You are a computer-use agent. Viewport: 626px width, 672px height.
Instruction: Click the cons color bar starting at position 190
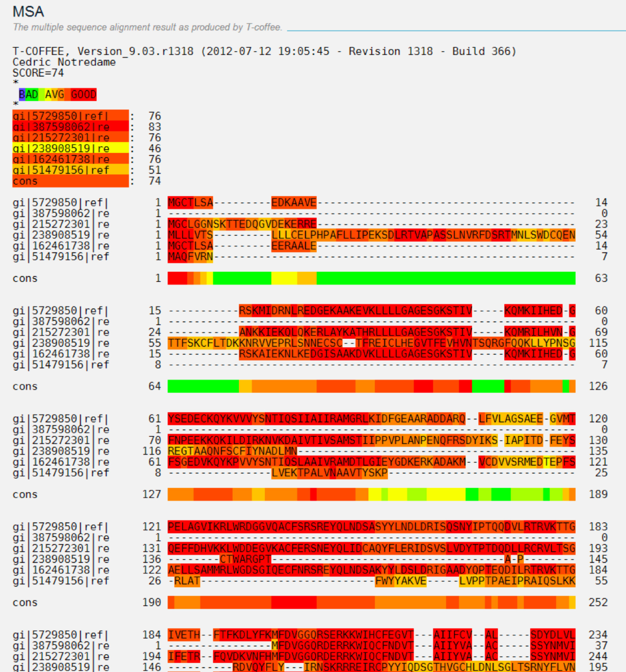pos(371,602)
